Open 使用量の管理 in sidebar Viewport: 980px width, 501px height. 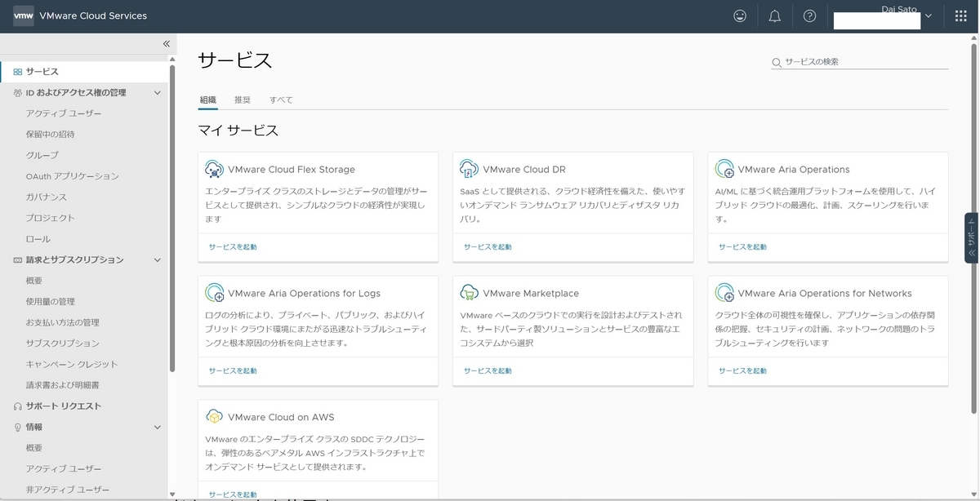point(50,302)
